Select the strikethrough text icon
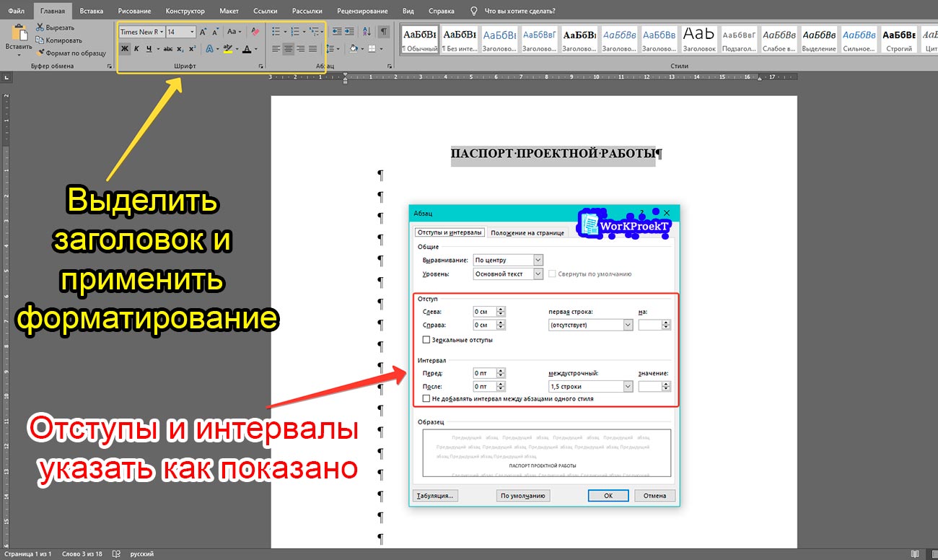Screen dimensions: 938x560 169,48
